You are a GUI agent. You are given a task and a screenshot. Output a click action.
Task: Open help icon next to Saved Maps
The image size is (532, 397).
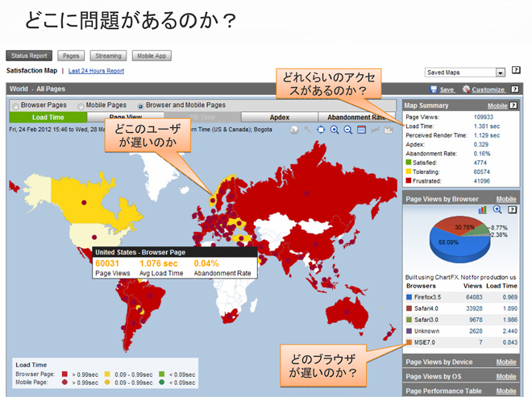(x=516, y=70)
